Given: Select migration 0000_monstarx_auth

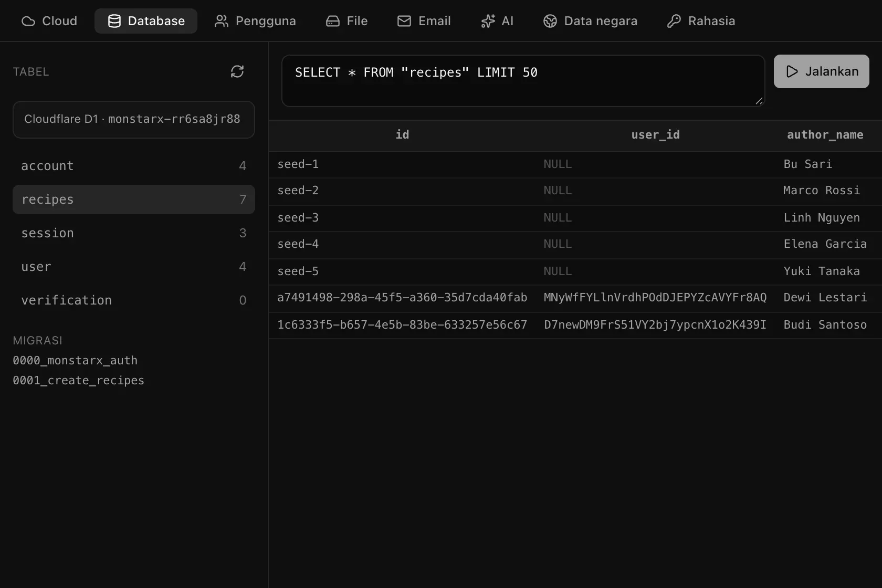Looking at the screenshot, I should [75, 361].
